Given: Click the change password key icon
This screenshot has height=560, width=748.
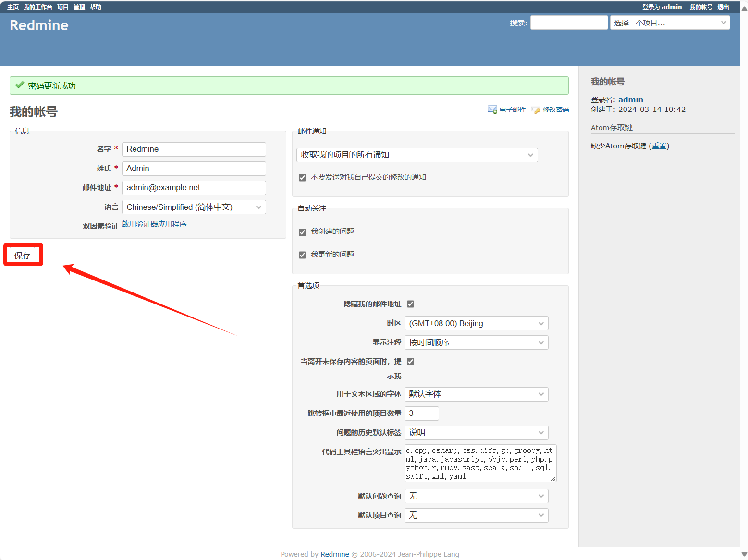Looking at the screenshot, I should point(536,110).
